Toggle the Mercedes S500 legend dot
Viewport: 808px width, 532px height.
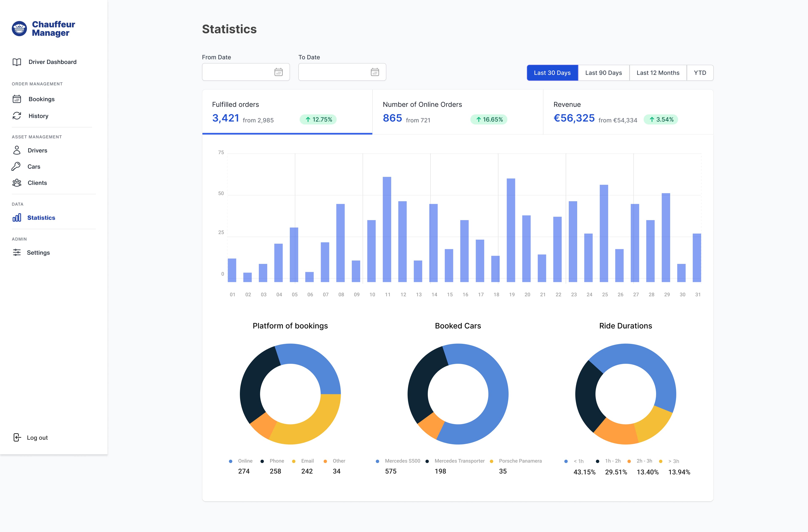[377, 461]
